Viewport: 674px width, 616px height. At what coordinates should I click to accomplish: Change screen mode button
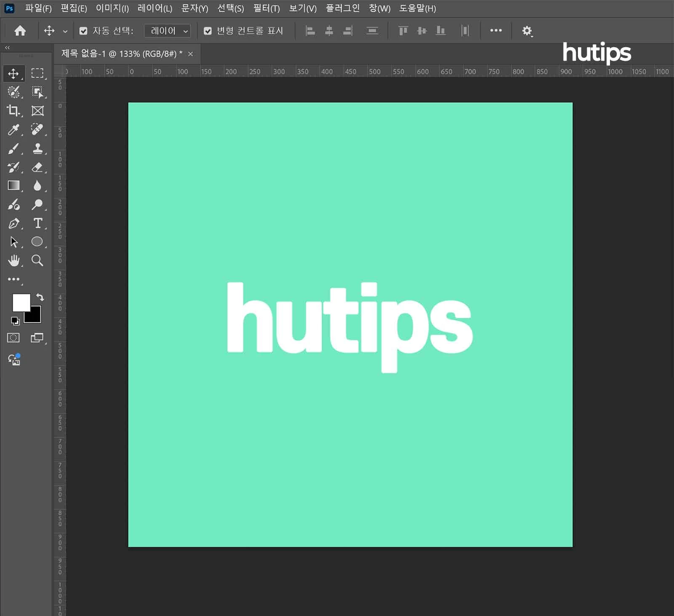(37, 338)
